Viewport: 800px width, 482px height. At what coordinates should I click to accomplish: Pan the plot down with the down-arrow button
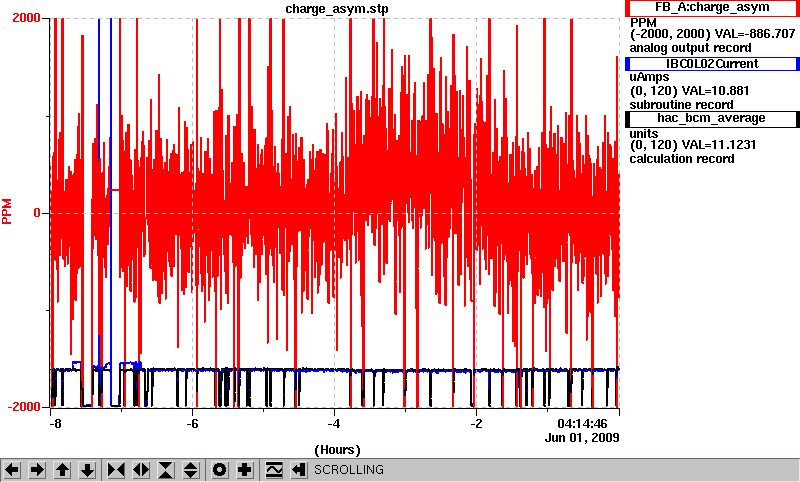[x=87, y=470]
